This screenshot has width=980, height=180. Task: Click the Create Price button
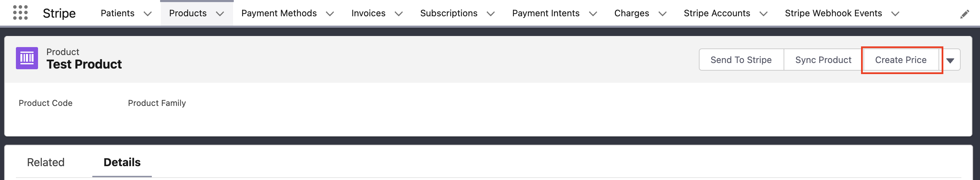click(x=900, y=60)
